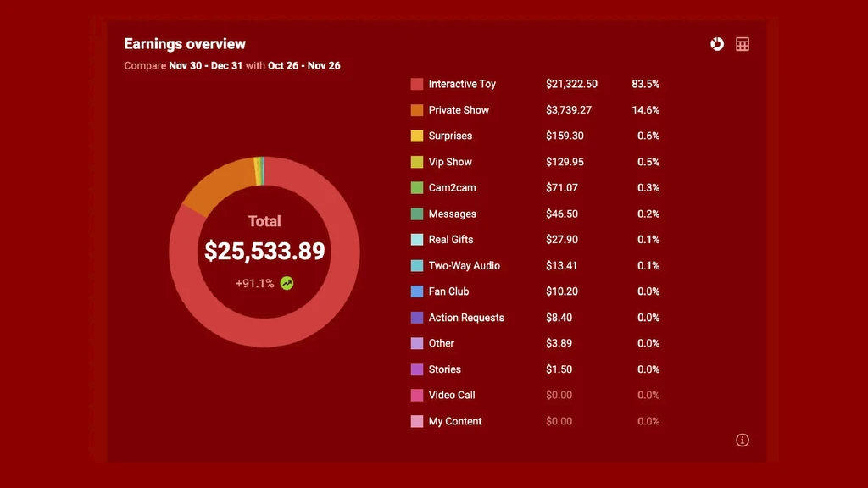Click the 0.2% percentage
The width and height of the screenshot is (868, 488).
648,213
